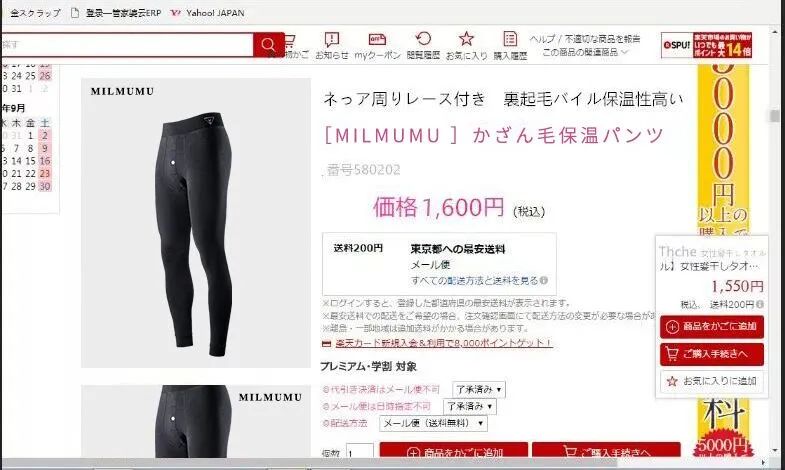
Task: Click the main black leggings product image
Action: (196, 223)
